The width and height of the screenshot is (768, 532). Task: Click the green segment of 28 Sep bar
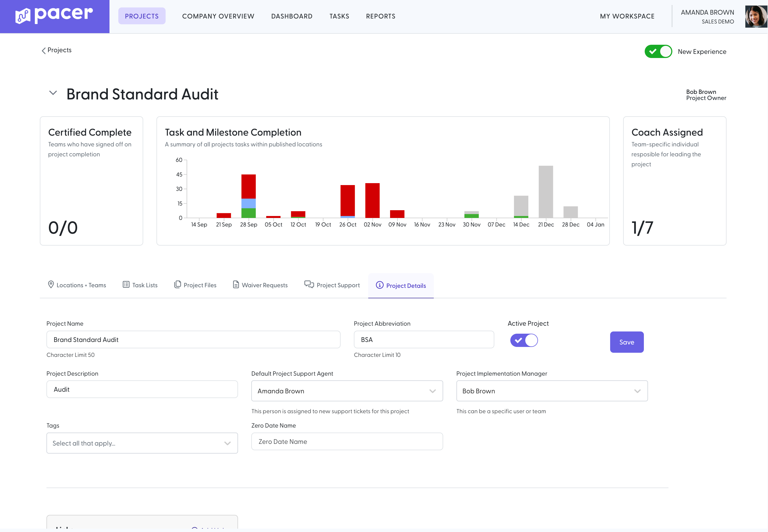249,213
